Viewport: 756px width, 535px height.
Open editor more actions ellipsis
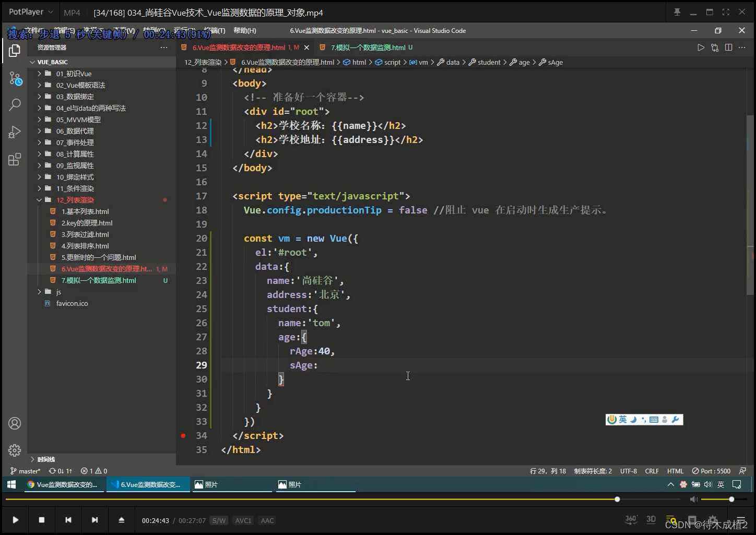click(742, 47)
